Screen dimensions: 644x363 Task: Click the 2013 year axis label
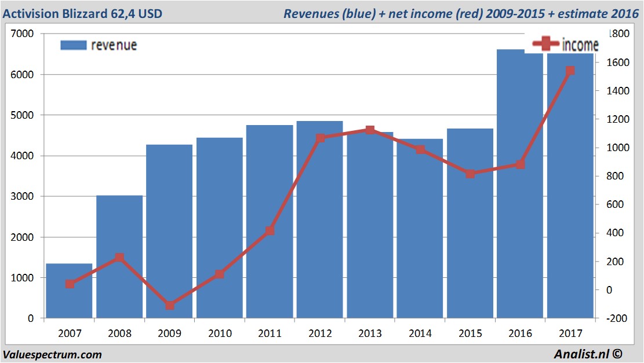coord(370,333)
